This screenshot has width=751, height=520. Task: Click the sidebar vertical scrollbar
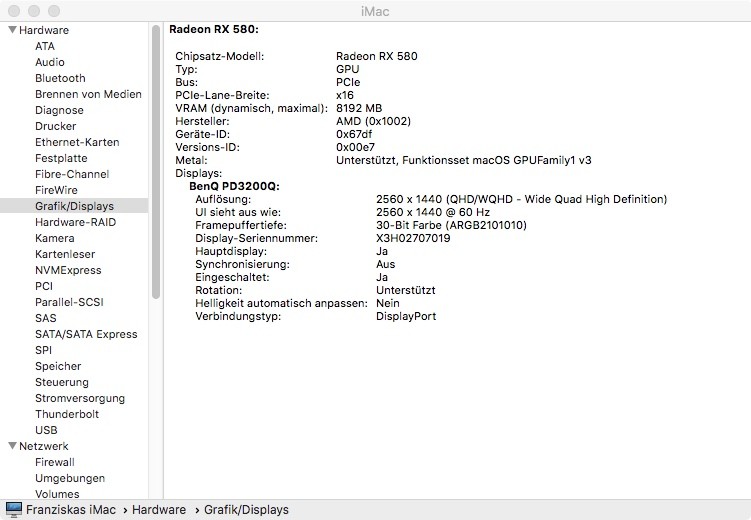[x=156, y=160]
